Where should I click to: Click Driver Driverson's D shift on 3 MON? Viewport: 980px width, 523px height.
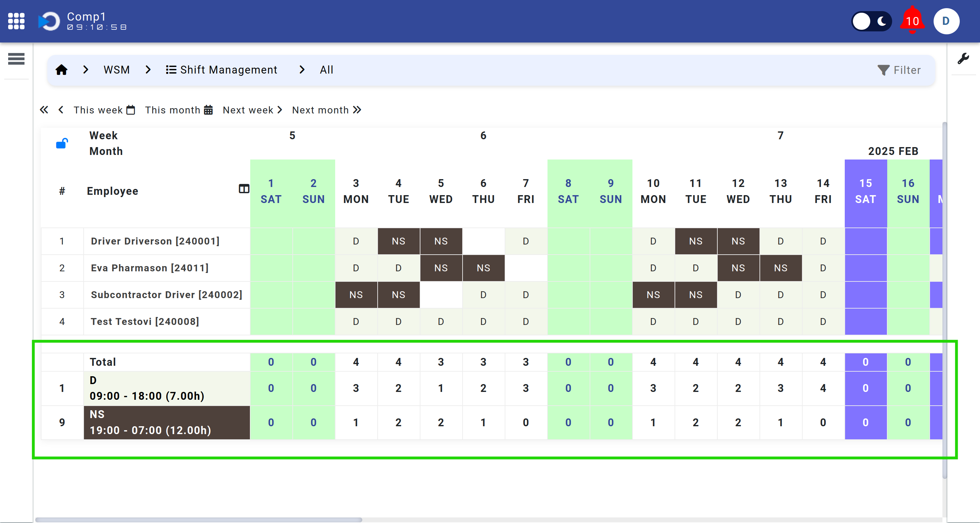pyautogui.click(x=356, y=241)
